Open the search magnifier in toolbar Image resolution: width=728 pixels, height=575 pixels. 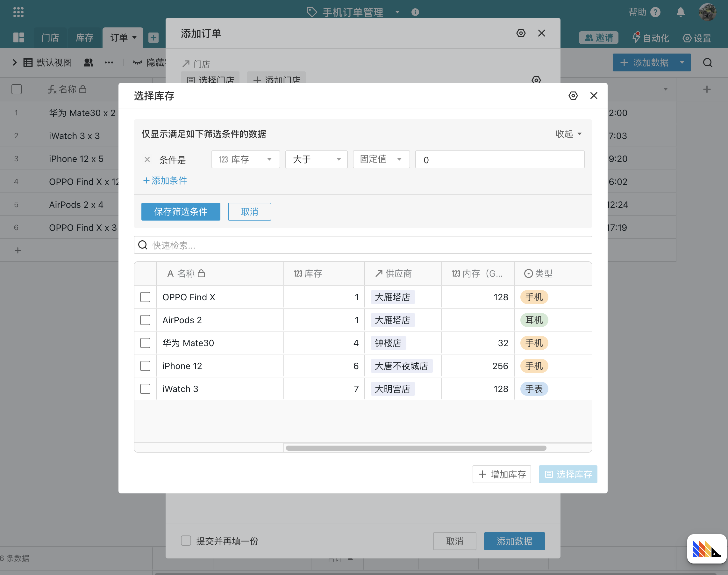[x=708, y=62]
